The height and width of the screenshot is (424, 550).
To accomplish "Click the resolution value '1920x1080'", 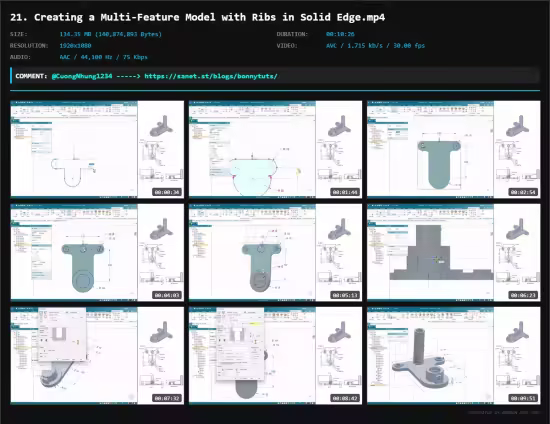I will pos(75,46).
